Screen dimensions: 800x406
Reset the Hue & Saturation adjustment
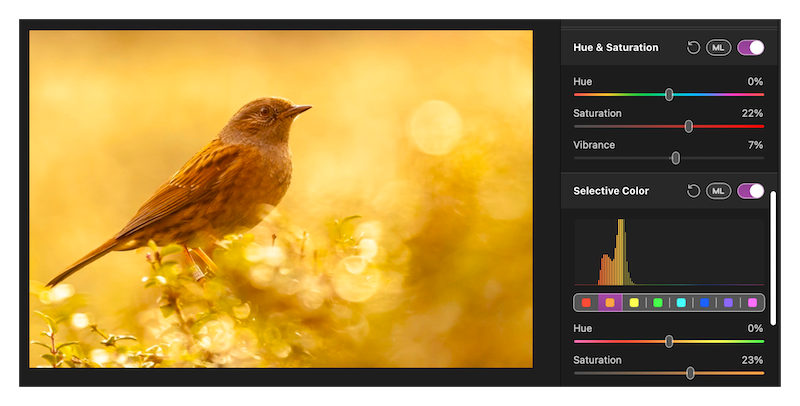[x=693, y=47]
